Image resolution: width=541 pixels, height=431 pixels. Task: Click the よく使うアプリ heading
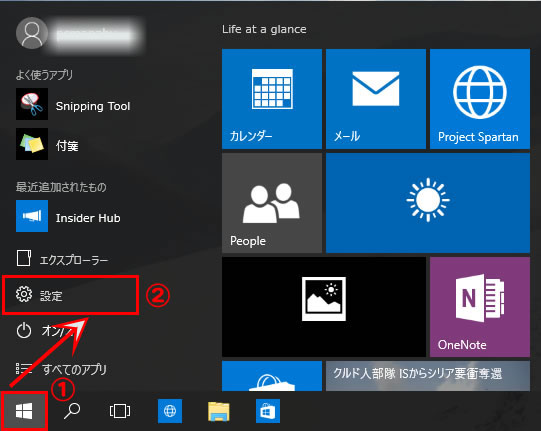45,75
